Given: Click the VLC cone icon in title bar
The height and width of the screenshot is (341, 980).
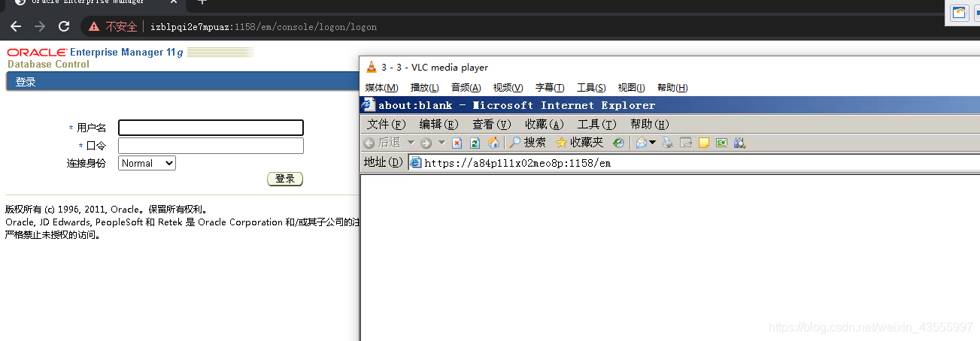Looking at the screenshot, I should tap(371, 67).
